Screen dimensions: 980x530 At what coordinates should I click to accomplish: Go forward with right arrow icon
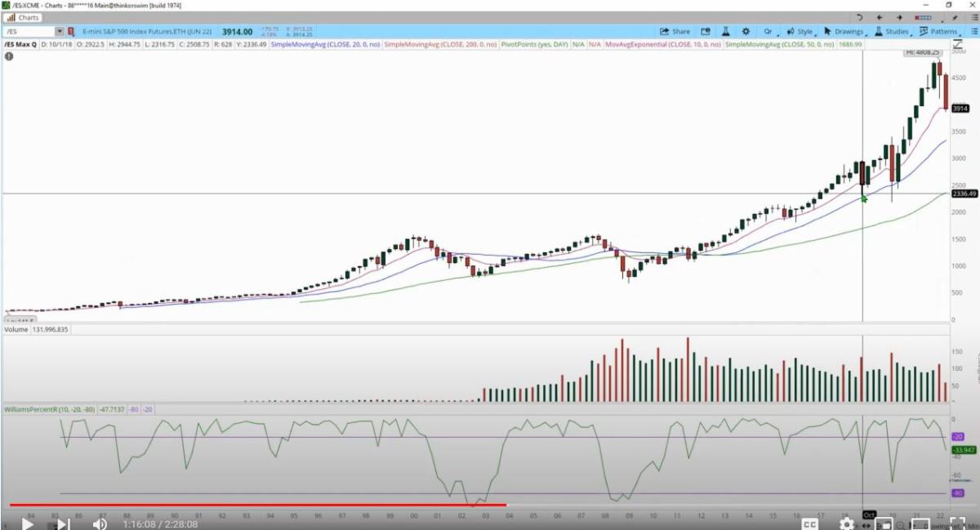[900, 17]
